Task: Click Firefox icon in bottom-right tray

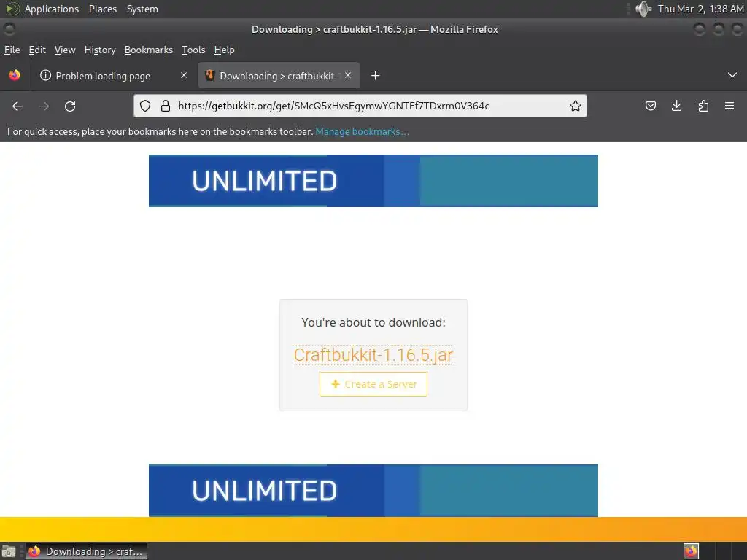Action: pos(691,551)
